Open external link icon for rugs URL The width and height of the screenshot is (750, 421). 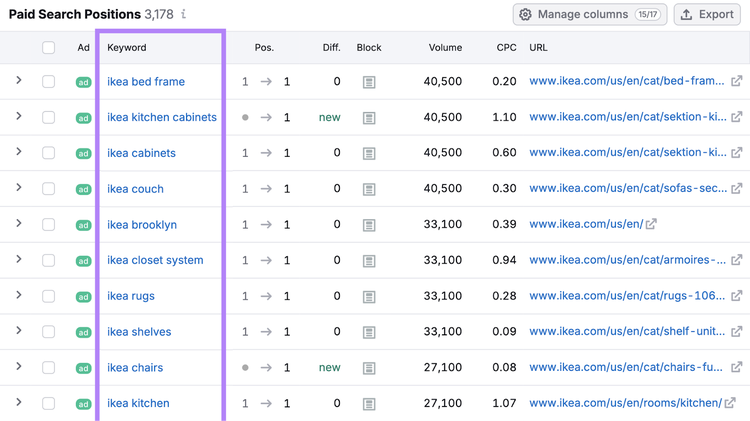click(737, 296)
